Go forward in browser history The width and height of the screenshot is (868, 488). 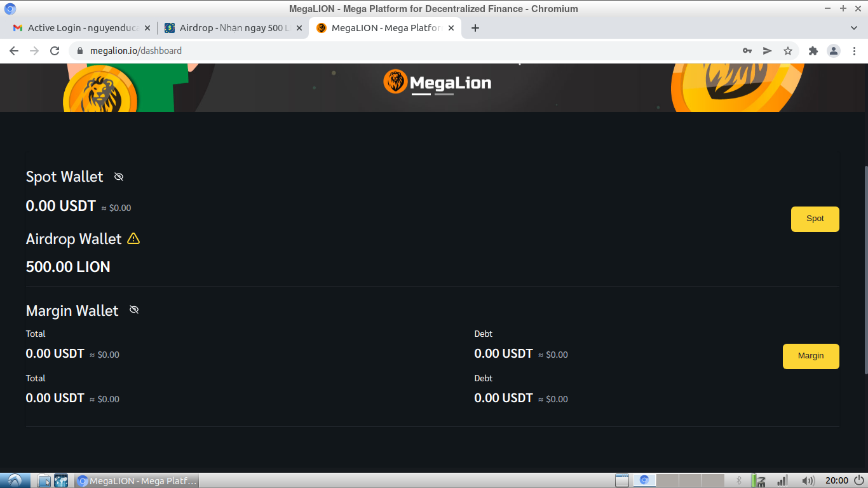(34, 51)
